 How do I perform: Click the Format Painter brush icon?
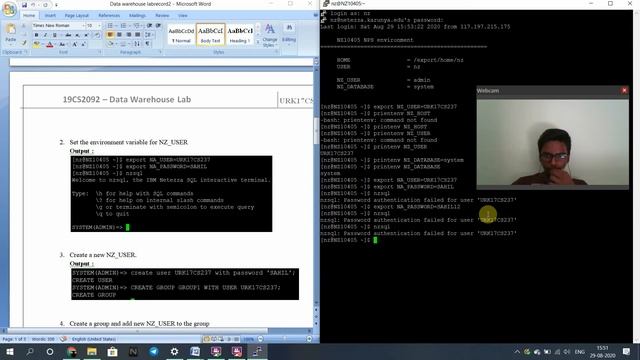pyautogui.click(x=24, y=43)
